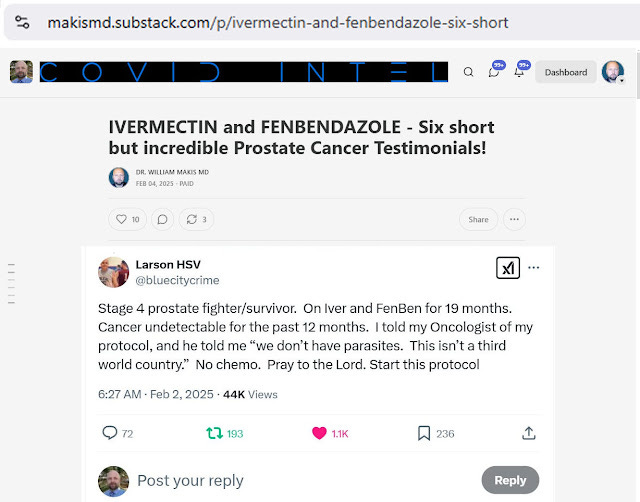Image resolution: width=640 pixels, height=502 pixels.
Task: Open the Dashboard button
Action: click(x=566, y=72)
